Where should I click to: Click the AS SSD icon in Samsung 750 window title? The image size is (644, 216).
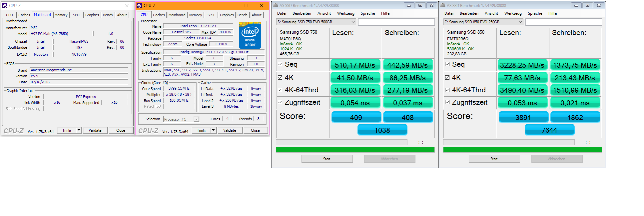[275, 5]
